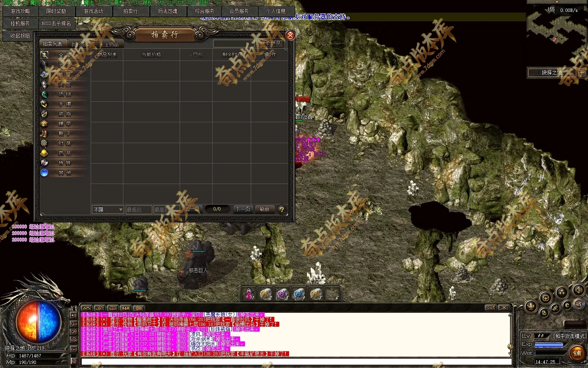The image size is (588, 368).
Task: Switch to the 拍卖列表 tab
Action: tap(53, 44)
